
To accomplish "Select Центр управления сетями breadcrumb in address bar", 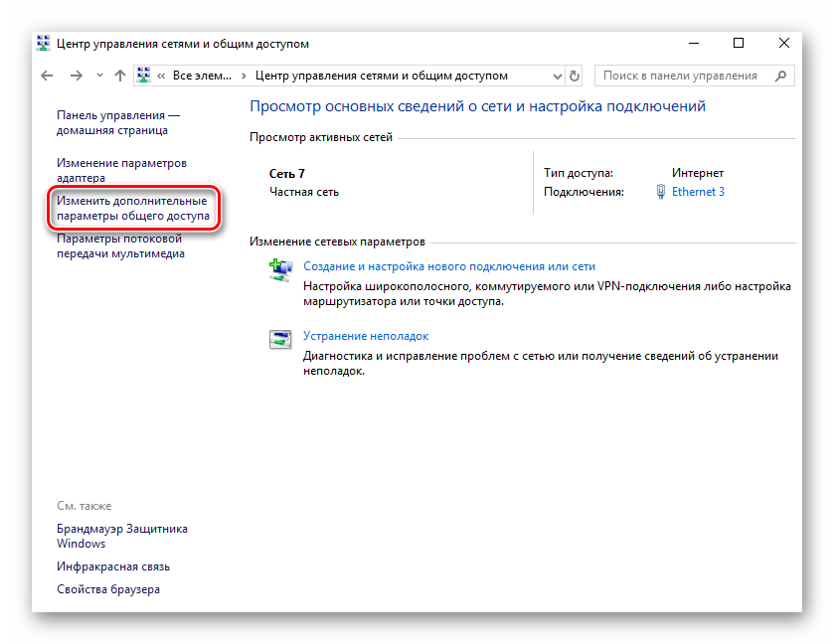I will pos(381,76).
